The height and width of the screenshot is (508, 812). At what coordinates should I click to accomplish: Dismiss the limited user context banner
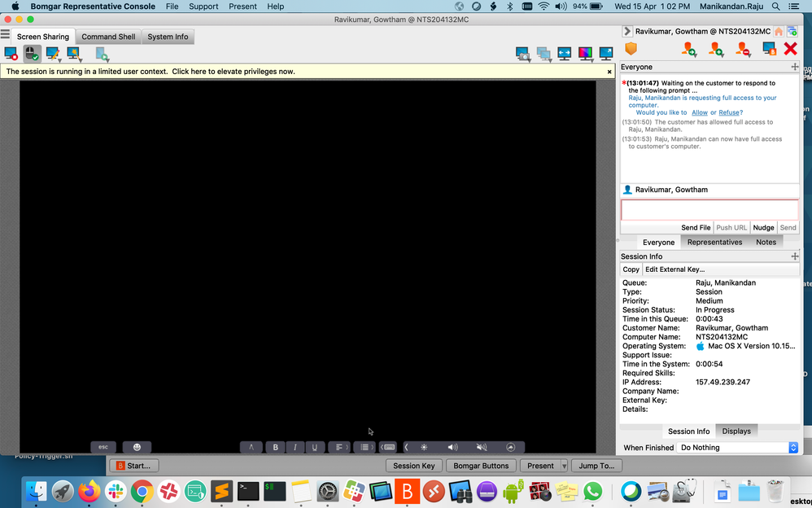[x=609, y=72]
